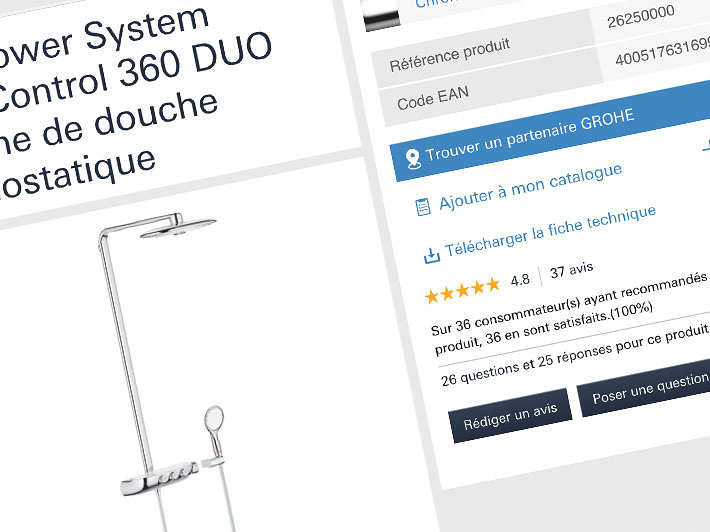Image resolution: width=710 pixels, height=532 pixels.
Task: Select Ajouter à mon catalogue link
Action: pos(531,187)
